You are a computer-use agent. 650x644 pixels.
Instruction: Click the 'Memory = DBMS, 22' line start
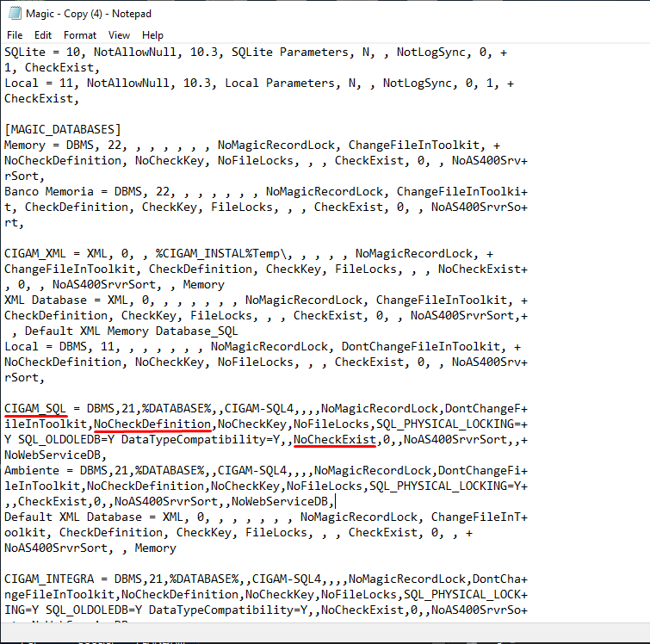coord(63,146)
